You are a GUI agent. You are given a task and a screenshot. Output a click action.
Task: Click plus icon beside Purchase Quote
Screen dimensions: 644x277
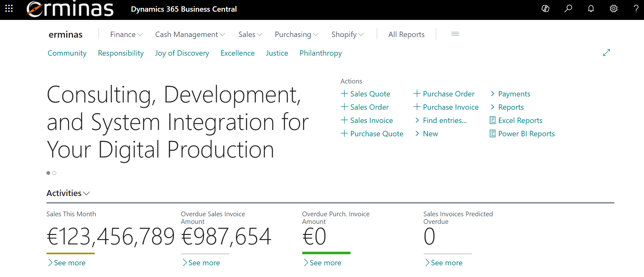click(x=344, y=133)
